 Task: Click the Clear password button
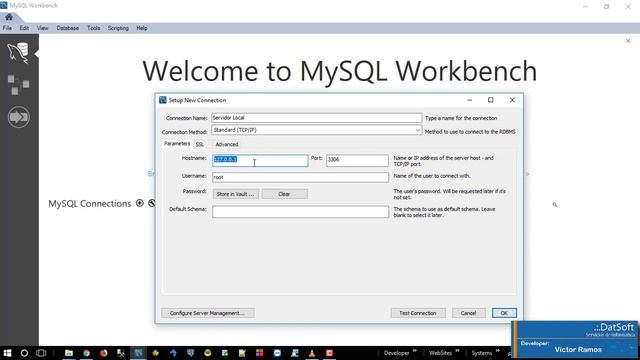pyautogui.click(x=284, y=194)
